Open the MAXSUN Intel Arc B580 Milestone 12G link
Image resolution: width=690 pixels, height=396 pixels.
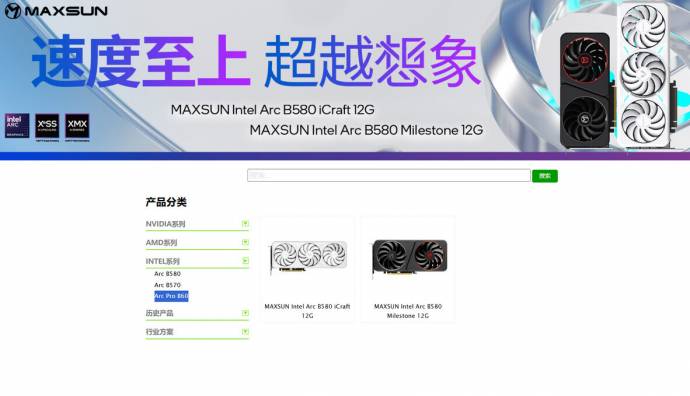click(408, 311)
